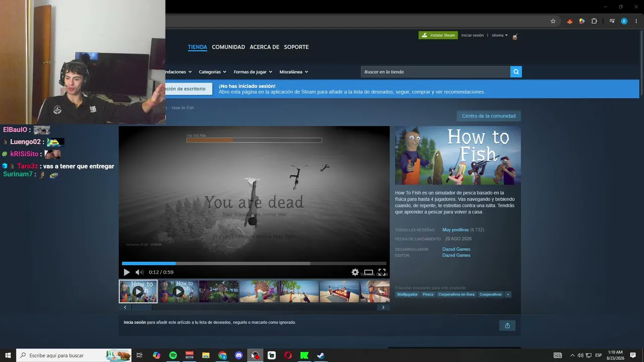
Task: Open the Chrome extensions puzzle menu
Action: pos(594,21)
